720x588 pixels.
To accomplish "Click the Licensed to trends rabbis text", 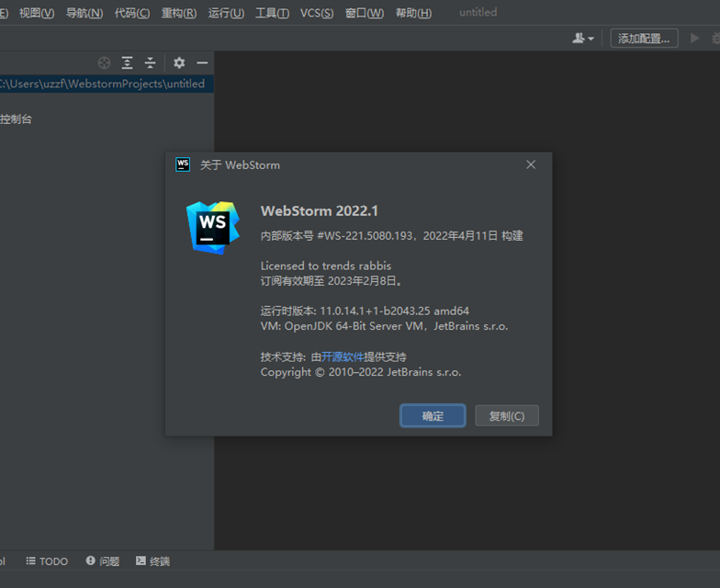I will click(325, 266).
